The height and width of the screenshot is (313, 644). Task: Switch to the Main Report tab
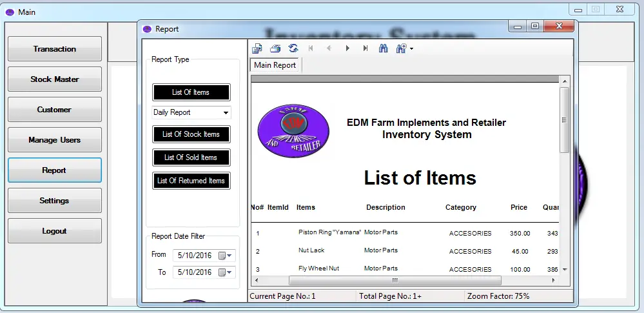(275, 65)
